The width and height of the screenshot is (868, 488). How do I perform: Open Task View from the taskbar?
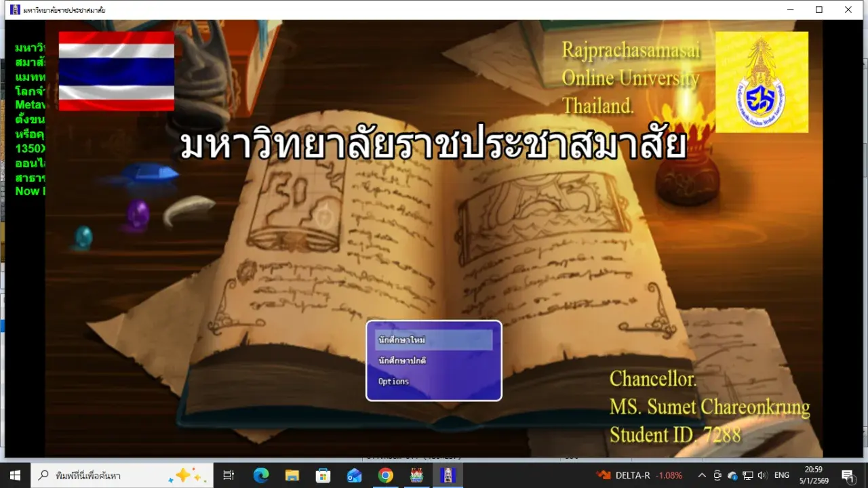pyautogui.click(x=229, y=475)
